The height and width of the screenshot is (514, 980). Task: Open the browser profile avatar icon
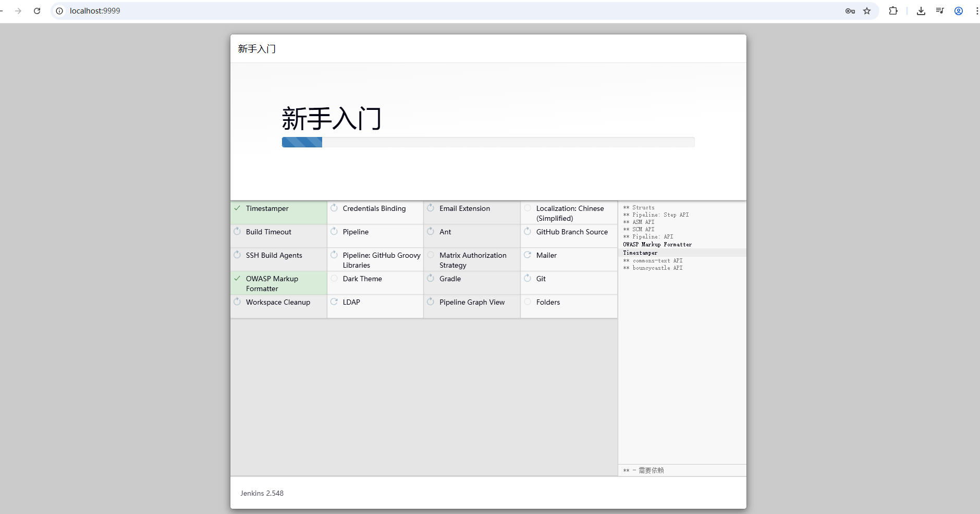coord(958,11)
